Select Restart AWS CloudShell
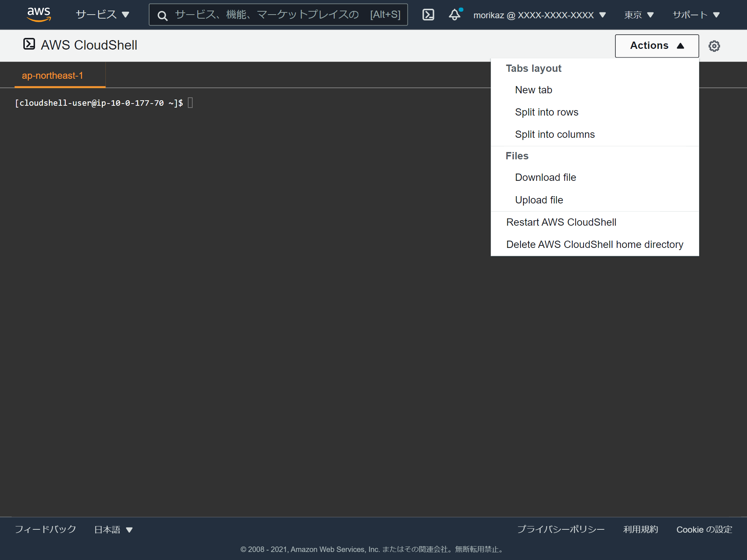Viewport: 747px width, 560px height. (x=561, y=222)
